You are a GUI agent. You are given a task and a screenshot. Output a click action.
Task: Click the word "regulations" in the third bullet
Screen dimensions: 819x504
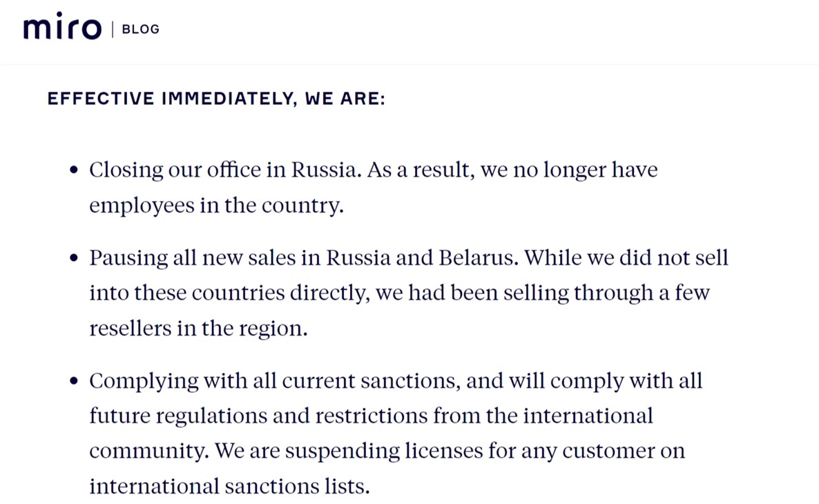click(211, 416)
